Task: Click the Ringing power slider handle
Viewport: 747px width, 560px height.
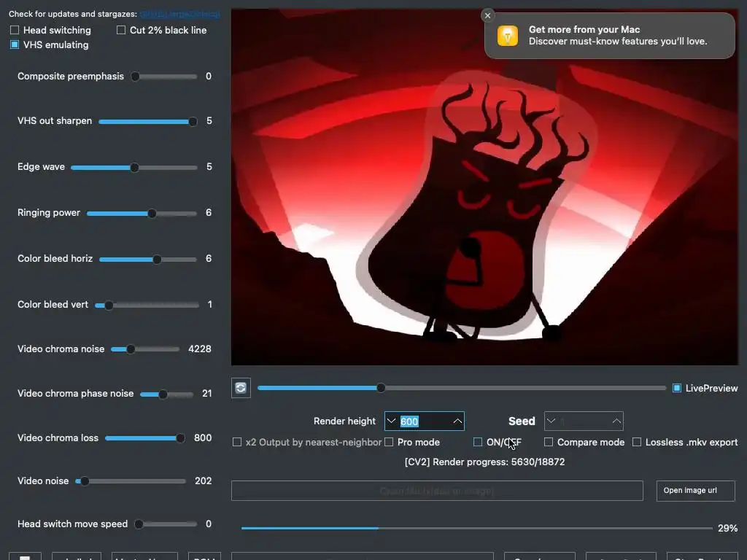Action: coord(152,214)
